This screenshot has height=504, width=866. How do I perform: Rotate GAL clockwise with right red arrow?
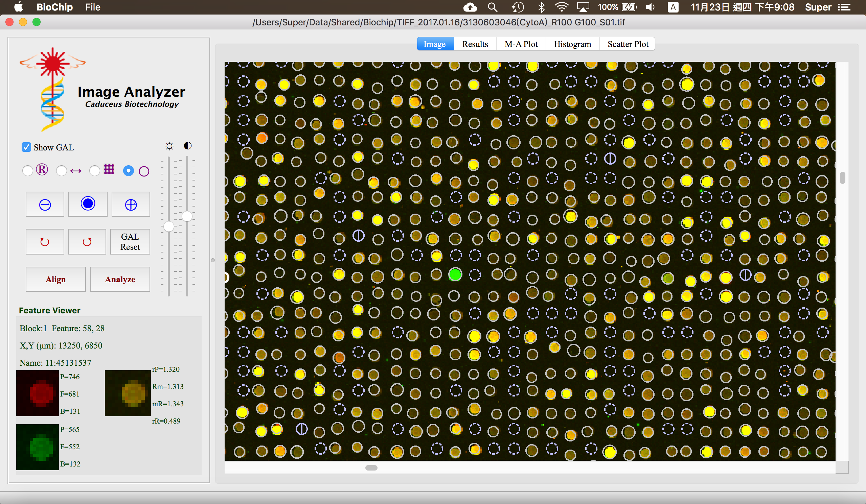coord(87,242)
